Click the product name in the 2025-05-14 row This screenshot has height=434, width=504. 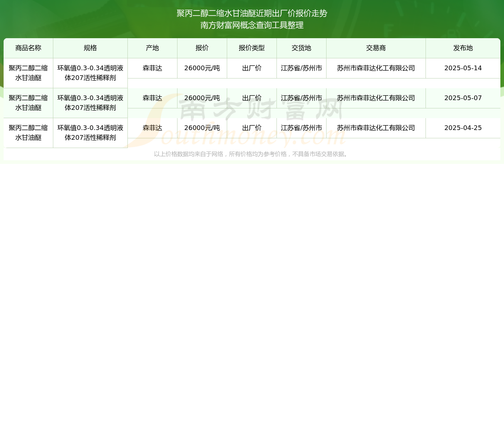point(28,73)
